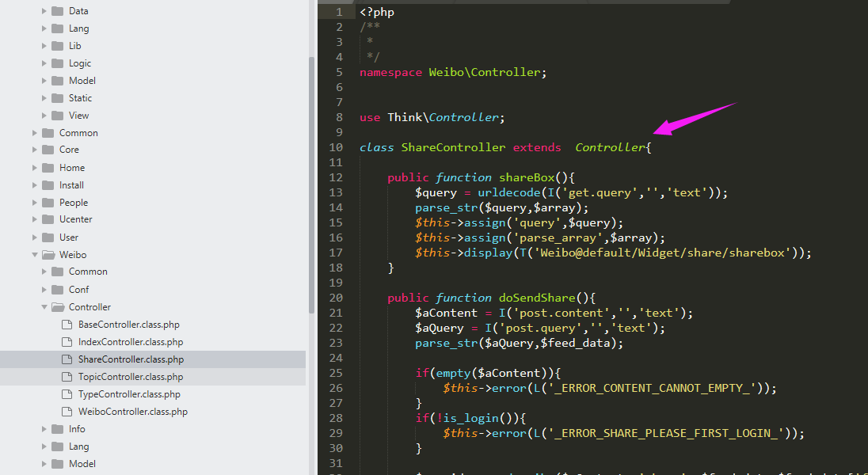Click the View folder icon
This screenshot has height=475, width=868.
[58, 115]
